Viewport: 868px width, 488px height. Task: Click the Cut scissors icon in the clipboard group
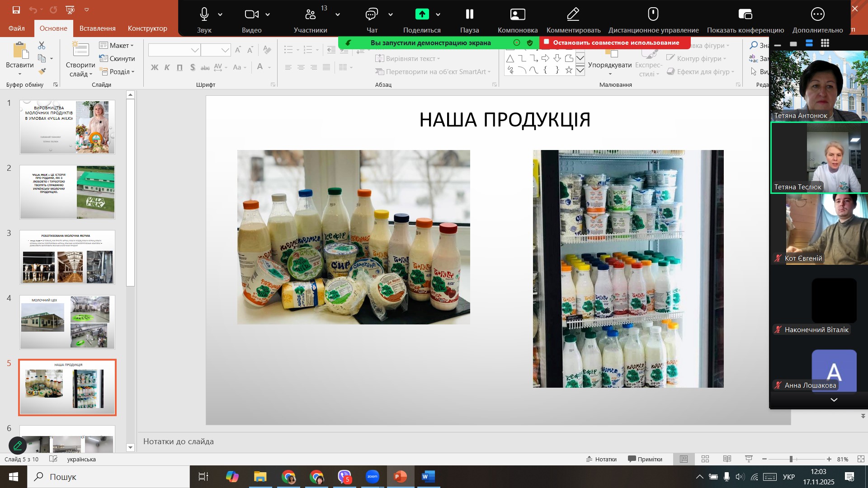coord(42,45)
